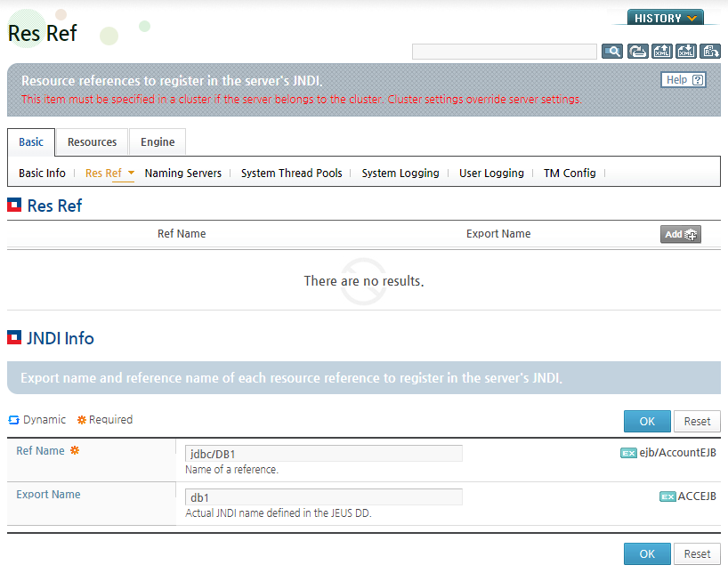Click the Ref Name column header
Screen dimensions: 728x573
pyautogui.click(x=182, y=234)
